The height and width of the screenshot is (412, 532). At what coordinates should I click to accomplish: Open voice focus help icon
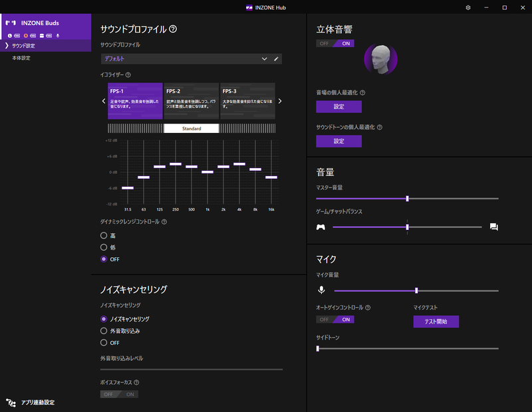click(136, 383)
